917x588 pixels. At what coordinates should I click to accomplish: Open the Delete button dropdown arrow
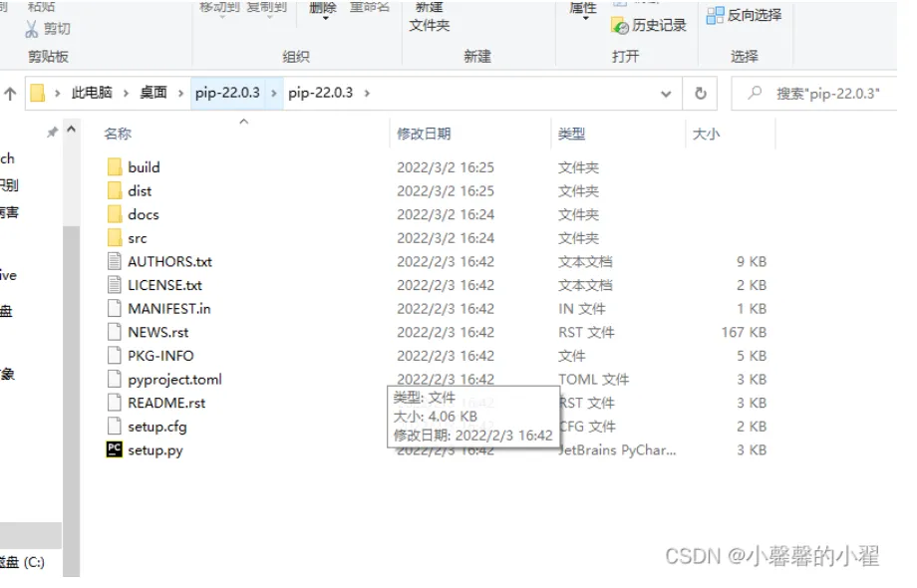click(325, 19)
